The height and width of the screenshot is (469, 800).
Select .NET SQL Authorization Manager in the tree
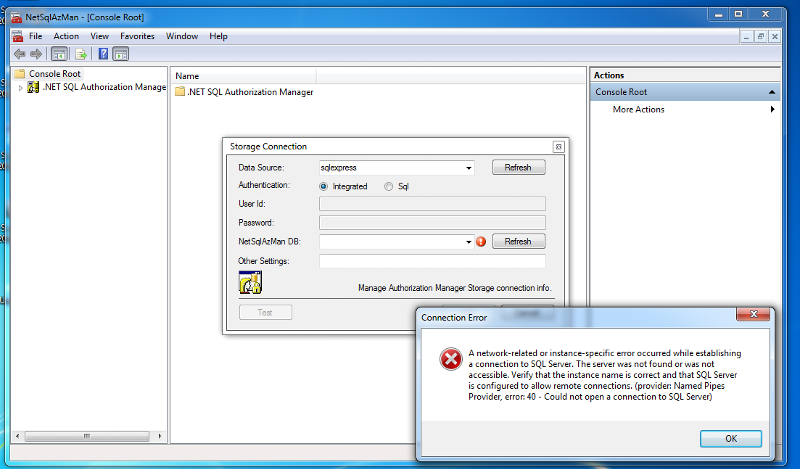coord(104,87)
